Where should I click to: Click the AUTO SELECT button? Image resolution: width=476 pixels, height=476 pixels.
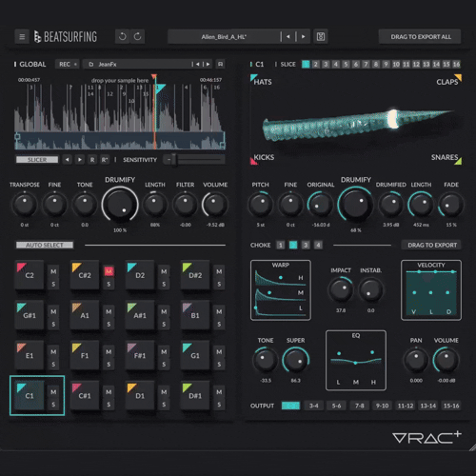pyautogui.click(x=45, y=245)
